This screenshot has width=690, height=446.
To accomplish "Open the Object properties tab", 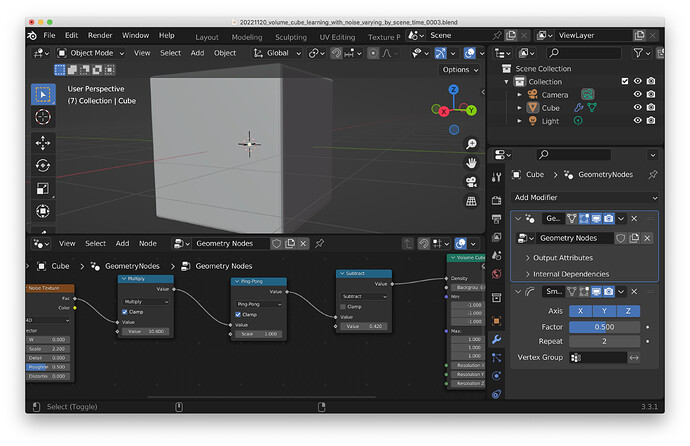I will pyautogui.click(x=496, y=321).
